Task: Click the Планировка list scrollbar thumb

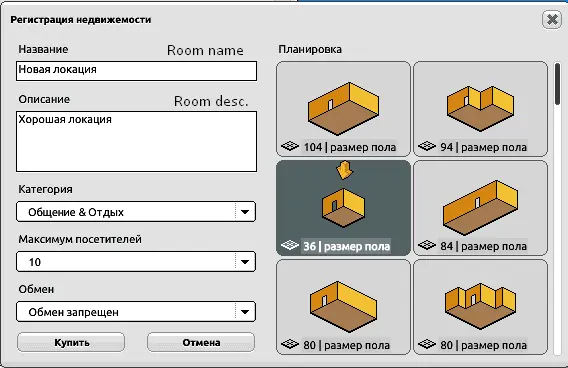Action: pyautogui.click(x=557, y=84)
